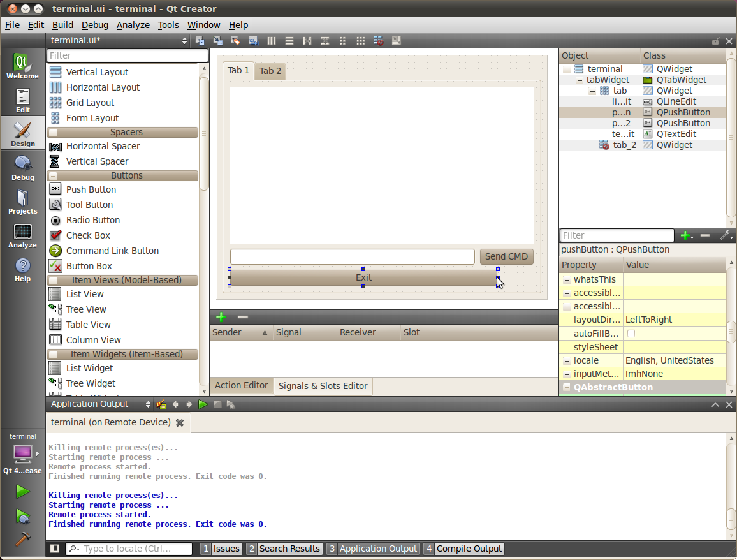Select Check Box widget in list
737x560 pixels.
[x=89, y=235]
